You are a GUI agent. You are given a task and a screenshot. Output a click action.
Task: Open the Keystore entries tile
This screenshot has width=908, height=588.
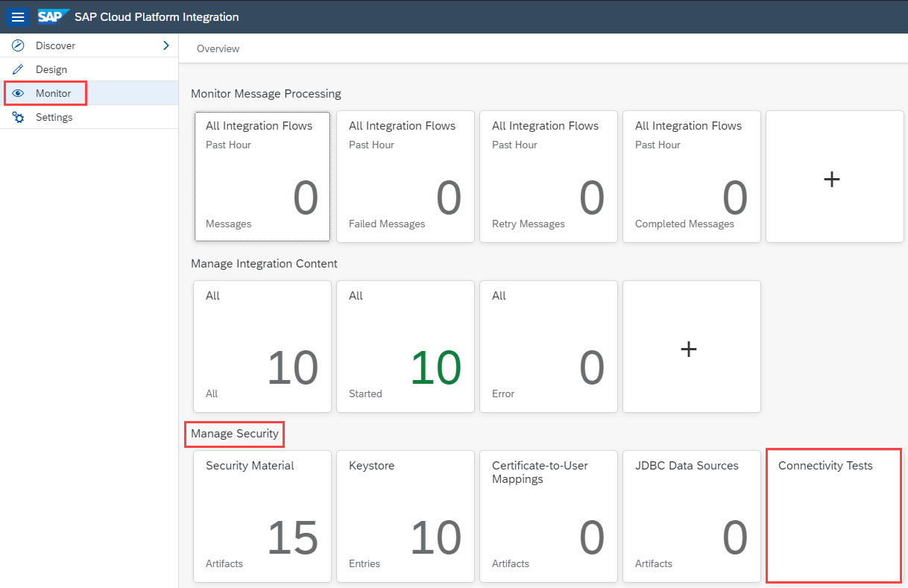(x=405, y=516)
